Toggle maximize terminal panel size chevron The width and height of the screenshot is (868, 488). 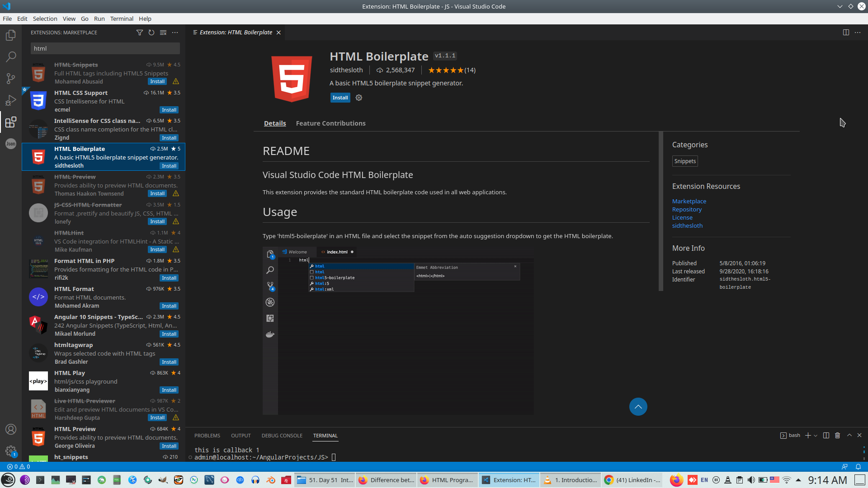pos(849,435)
